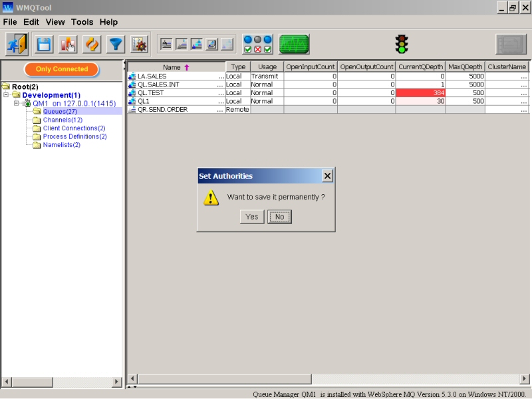Screen dimensions: 532x399
Task: Click the tree panel's right scroll arrow
Action: [117, 382]
